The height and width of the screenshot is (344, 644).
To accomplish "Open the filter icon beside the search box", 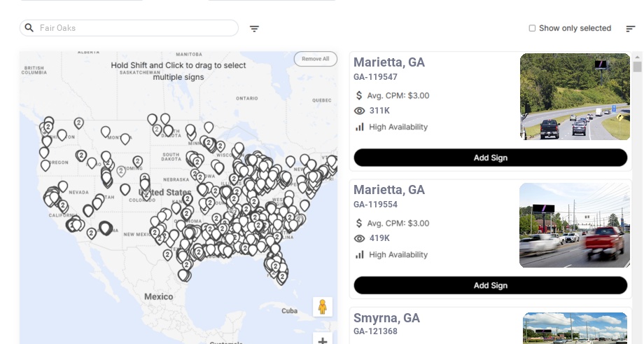I will point(254,29).
